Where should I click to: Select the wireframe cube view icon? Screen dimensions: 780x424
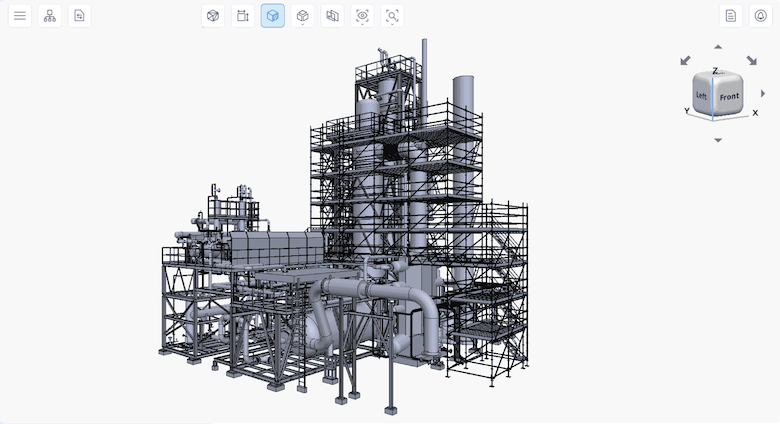click(213, 16)
